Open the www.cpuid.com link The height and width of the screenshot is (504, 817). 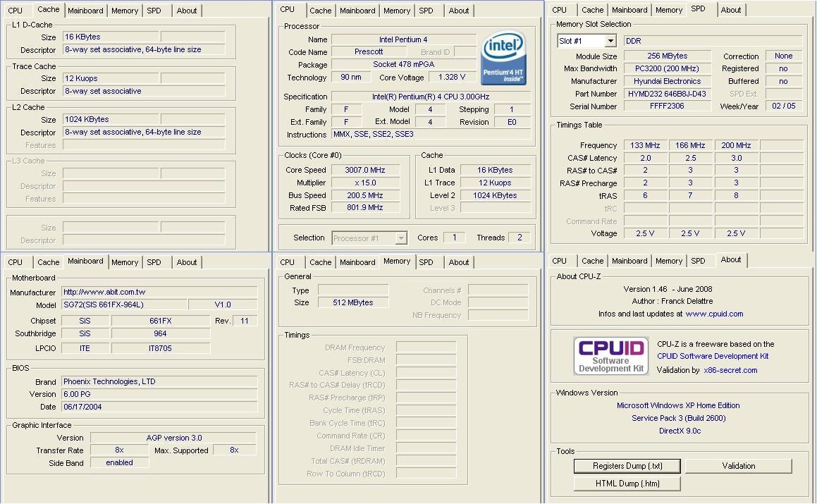click(714, 314)
